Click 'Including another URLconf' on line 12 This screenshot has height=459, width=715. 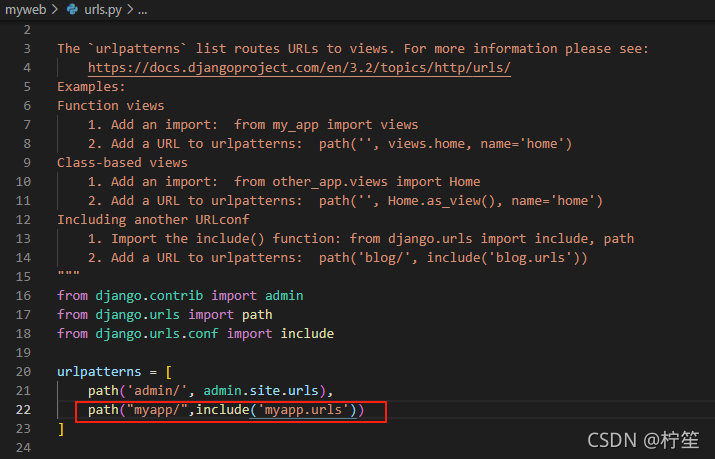pyautogui.click(x=153, y=220)
